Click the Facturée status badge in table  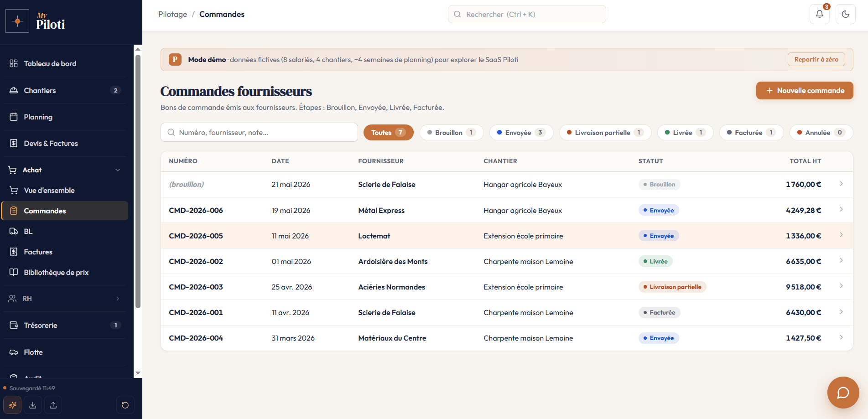coord(659,312)
